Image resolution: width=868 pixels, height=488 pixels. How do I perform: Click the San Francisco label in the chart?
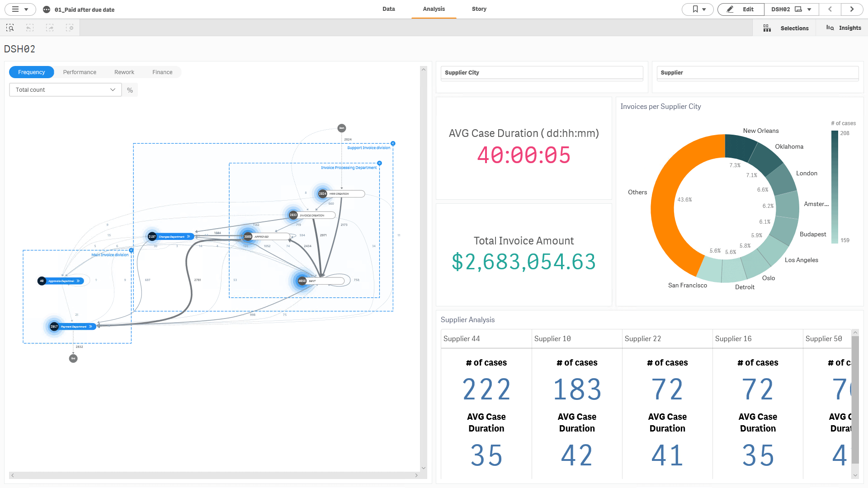687,286
